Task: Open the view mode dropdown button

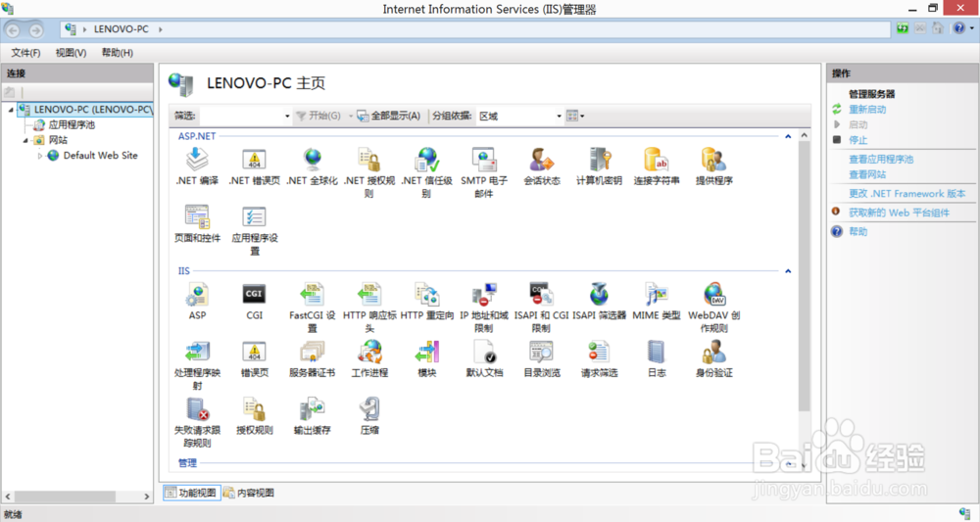Action: (575, 116)
